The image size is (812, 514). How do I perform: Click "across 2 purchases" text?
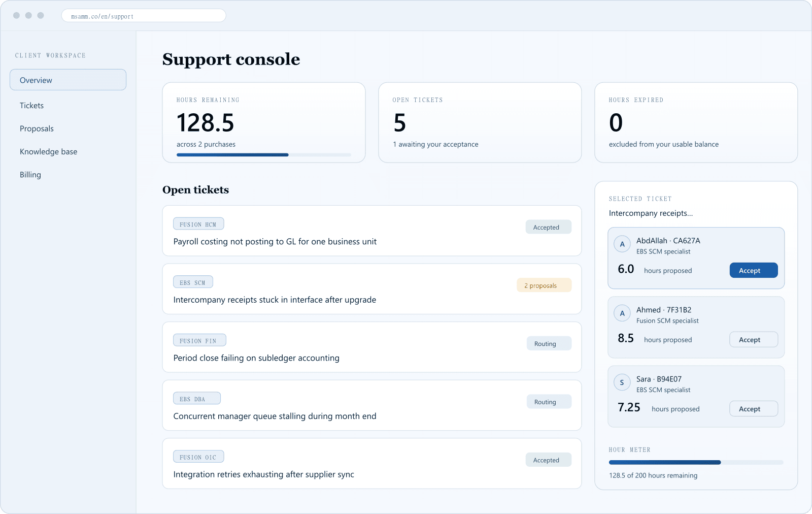[x=206, y=144]
